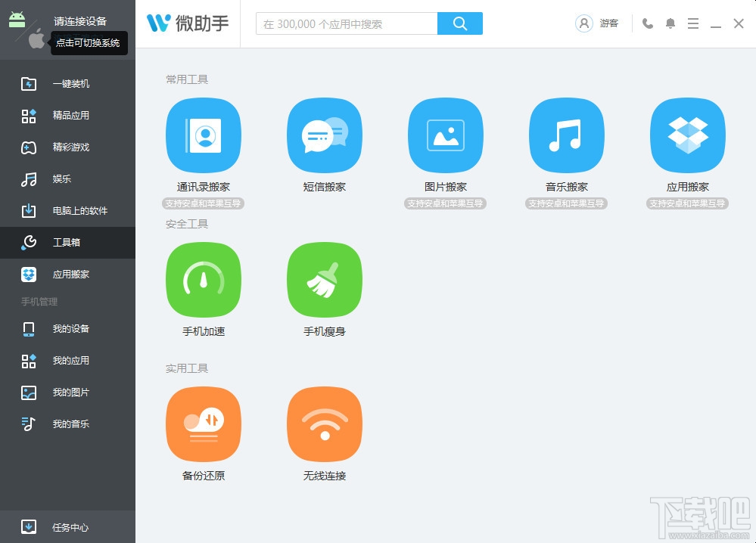Click the 音乐搬家 label text

pyautogui.click(x=567, y=187)
